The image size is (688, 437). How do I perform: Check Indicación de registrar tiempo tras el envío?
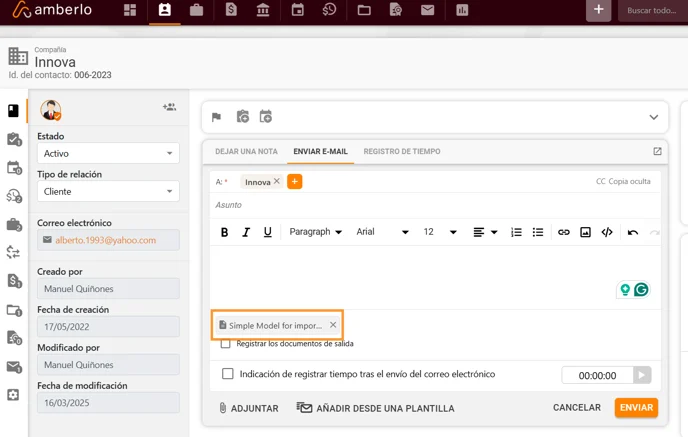click(227, 374)
